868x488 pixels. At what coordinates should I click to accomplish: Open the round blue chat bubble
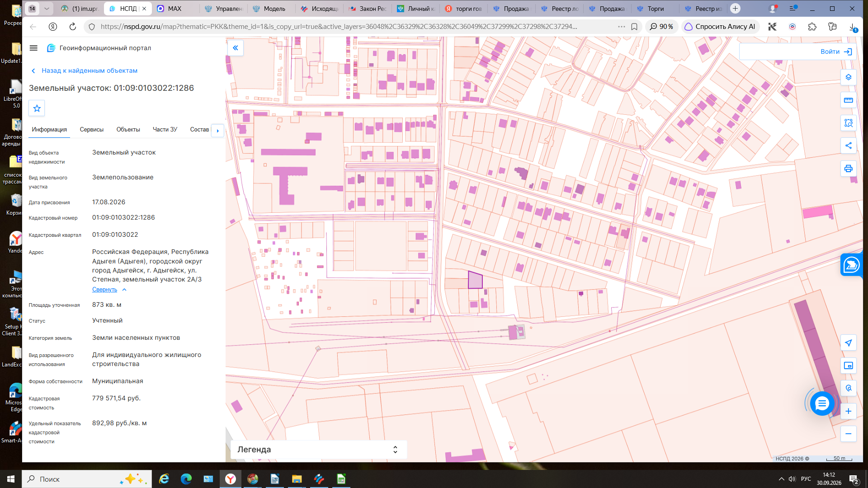(822, 404)
